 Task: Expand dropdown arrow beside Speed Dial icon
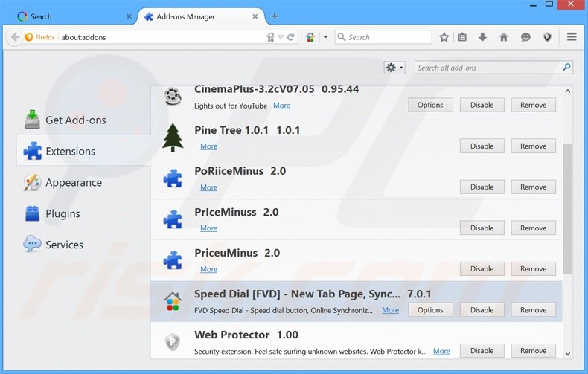[325, 37]
